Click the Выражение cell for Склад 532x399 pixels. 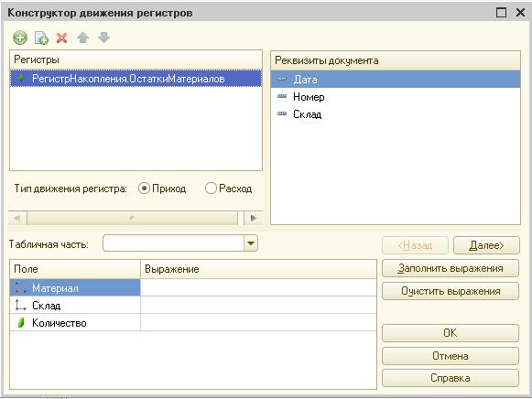tap(258, 305)
